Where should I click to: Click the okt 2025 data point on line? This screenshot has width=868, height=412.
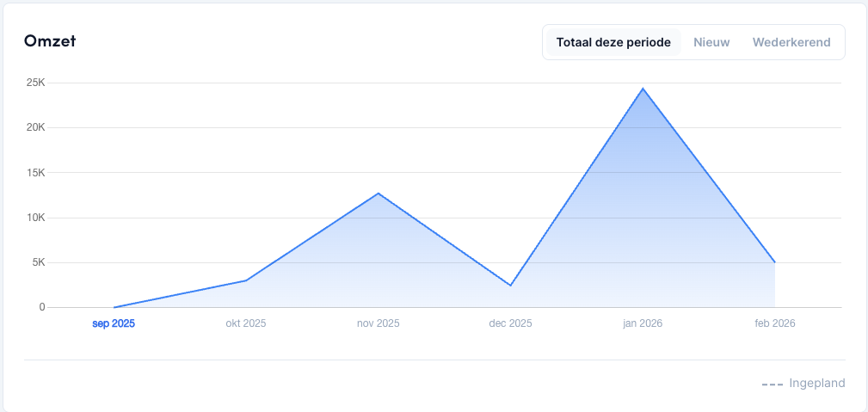click(x=246, y=280)
